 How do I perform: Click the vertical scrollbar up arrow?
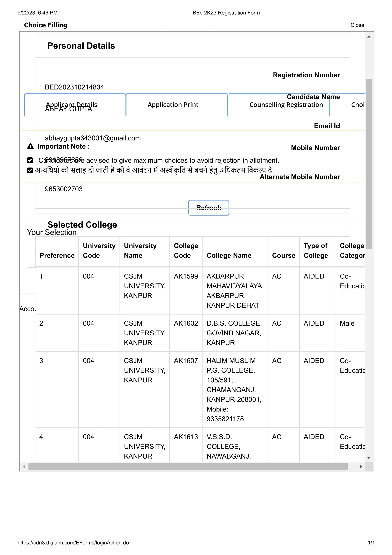(369, 37)
